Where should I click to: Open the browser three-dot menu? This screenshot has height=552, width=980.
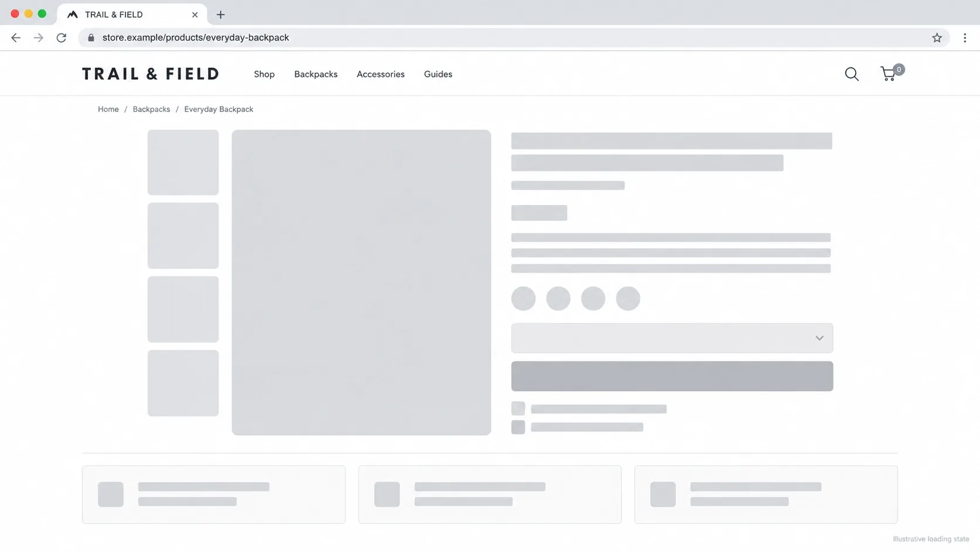[965, 38]
